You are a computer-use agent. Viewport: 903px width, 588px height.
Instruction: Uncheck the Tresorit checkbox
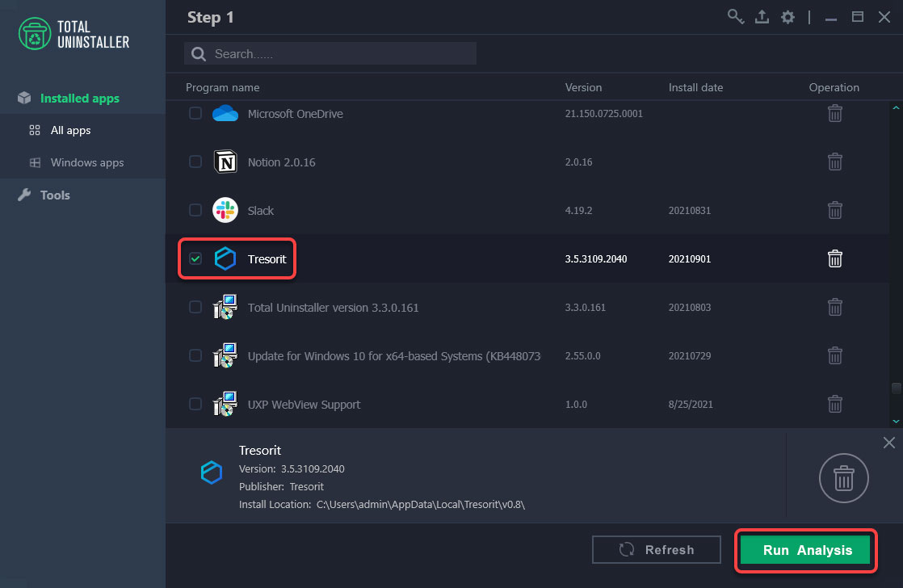(x=195, y=258)
